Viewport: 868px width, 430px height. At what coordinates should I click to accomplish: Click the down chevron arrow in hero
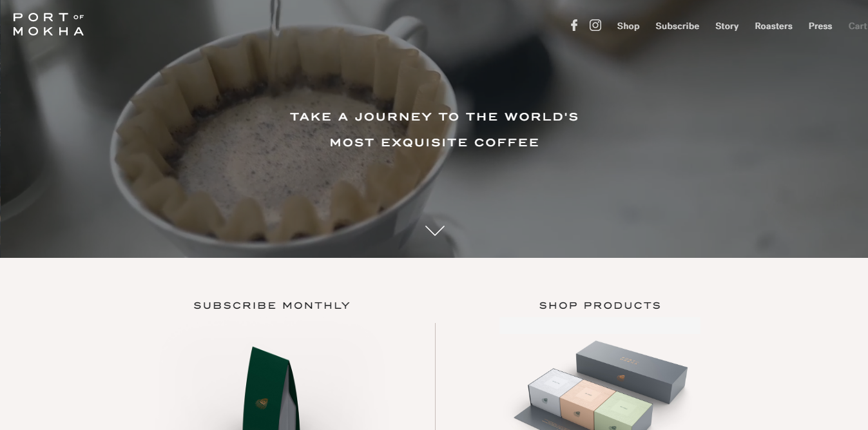click(x=435, y=230)
